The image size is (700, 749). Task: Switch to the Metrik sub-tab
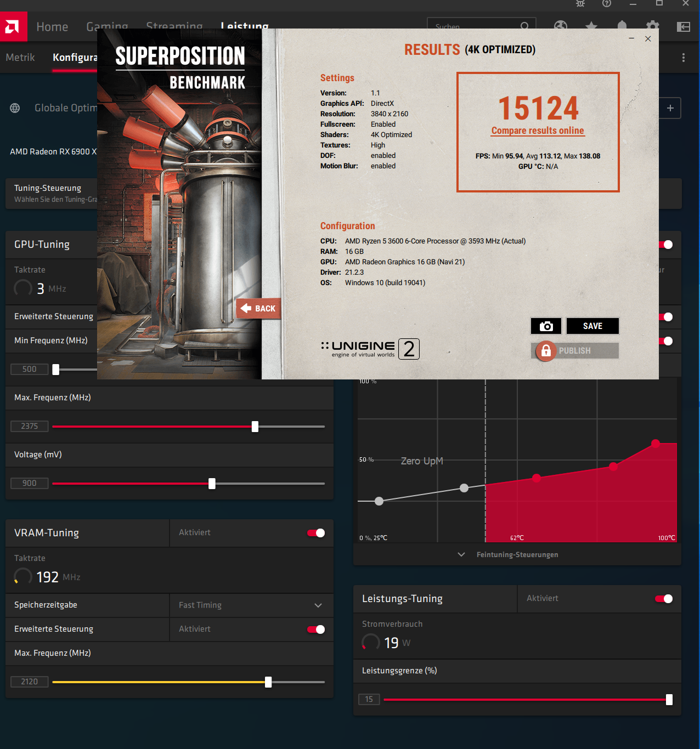point(20,58)
